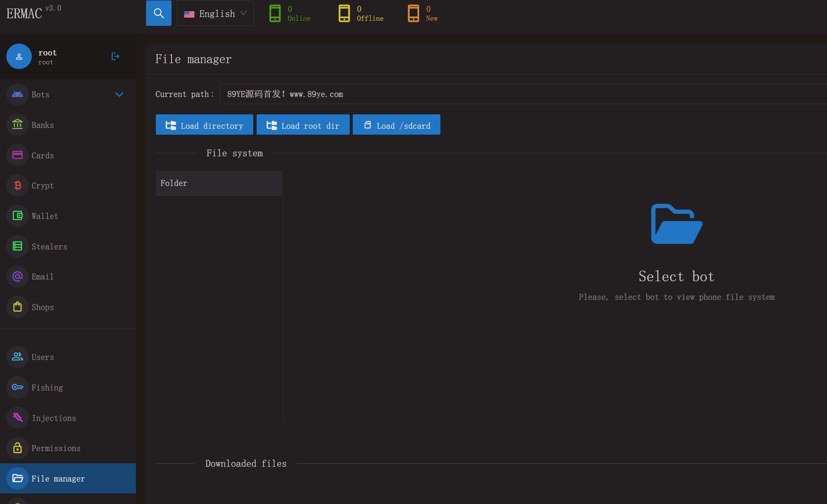Viewport: 827px width, 504px height.
Task: Open the Shops bag icon
Action: tap(17, 307)
